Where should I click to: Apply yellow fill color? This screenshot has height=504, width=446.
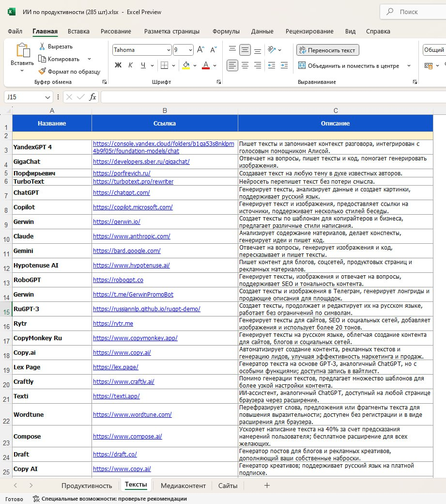pyautogui.click(x=186, y=65)
